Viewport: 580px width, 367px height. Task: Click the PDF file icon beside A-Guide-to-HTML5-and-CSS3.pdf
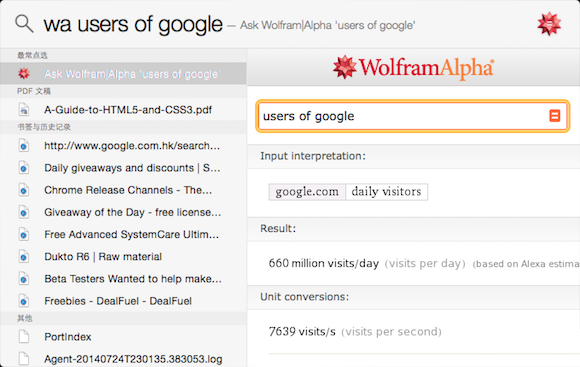(24, 110)
